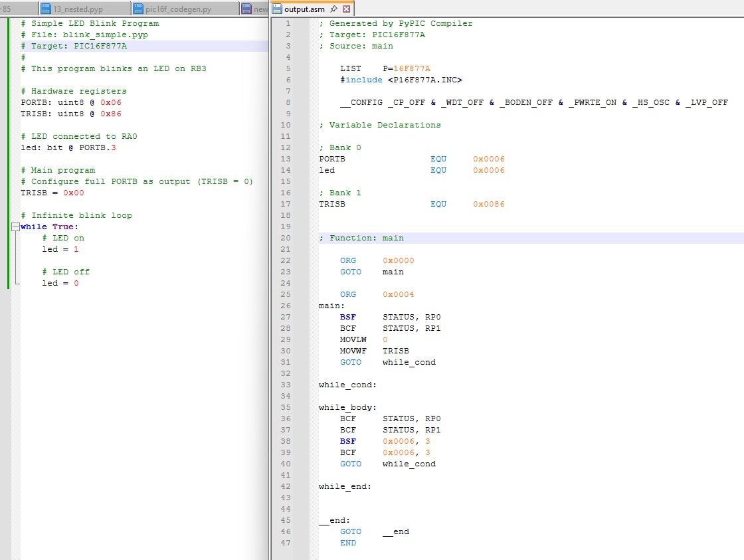The image size is (744, 560).
Task: Click the 'BCF 0x0006, 3' instruction
Action: point(385,453)
